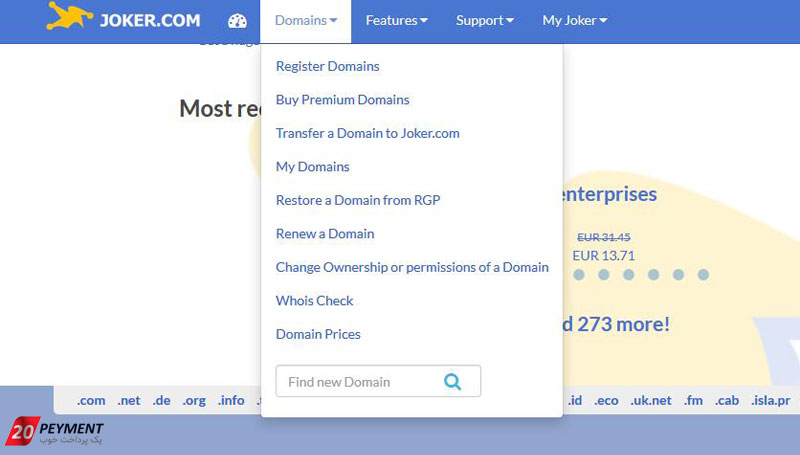
Task: Click the "273 more!" heading
Action: 623,324
